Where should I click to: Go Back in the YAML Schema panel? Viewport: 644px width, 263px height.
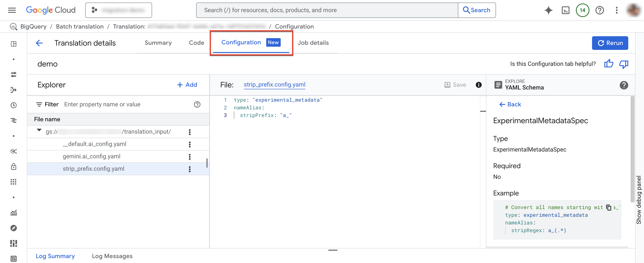click(x=510, y=104)
